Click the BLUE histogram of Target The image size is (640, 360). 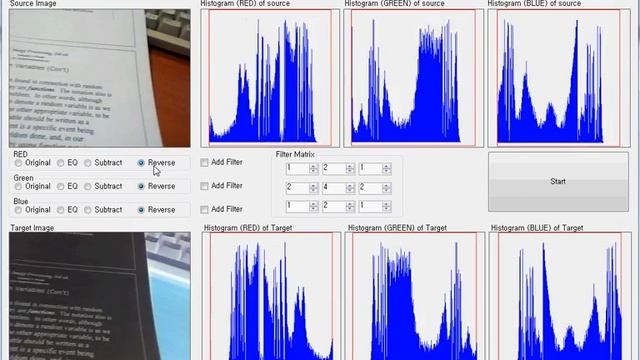[560, 296]
